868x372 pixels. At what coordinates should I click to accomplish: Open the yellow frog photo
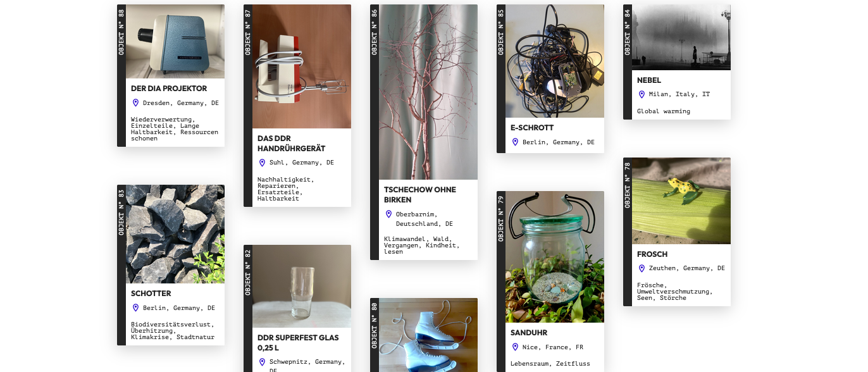pyautogui.click(x=681, y=201)
